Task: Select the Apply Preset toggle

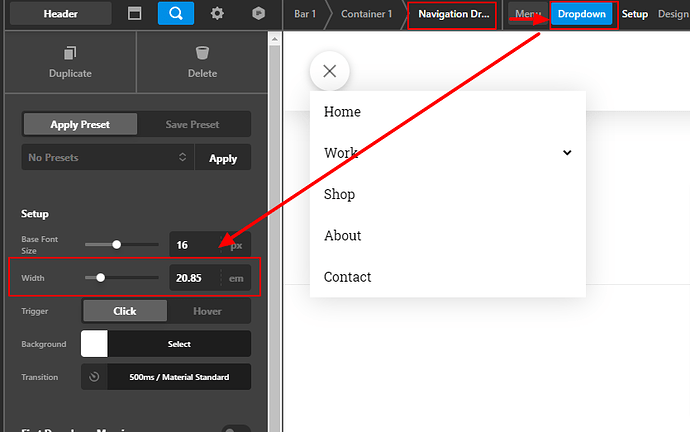Action: pos(80,124)
